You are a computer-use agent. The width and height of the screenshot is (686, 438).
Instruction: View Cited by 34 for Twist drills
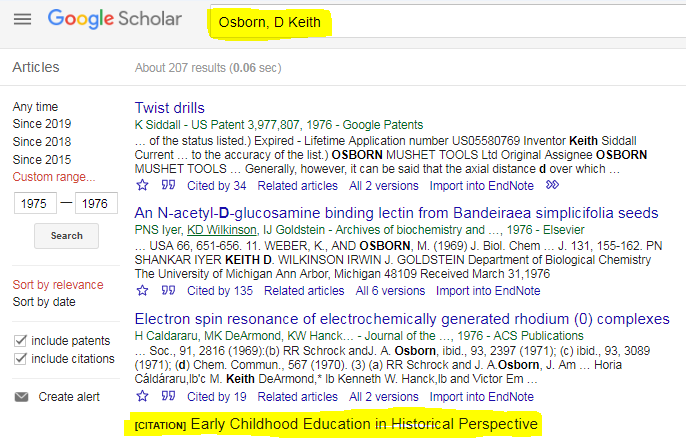[217, 186]
